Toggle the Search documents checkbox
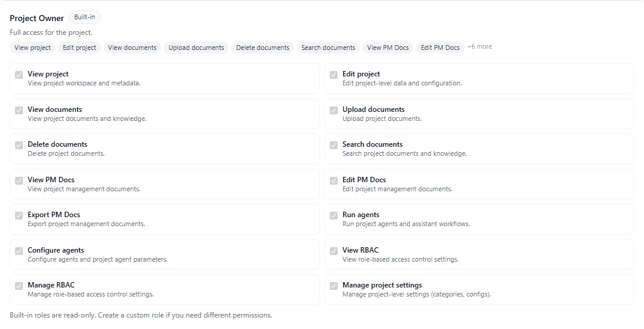The width and height of the screenshot is (644, 329). [x=334, y=146]
